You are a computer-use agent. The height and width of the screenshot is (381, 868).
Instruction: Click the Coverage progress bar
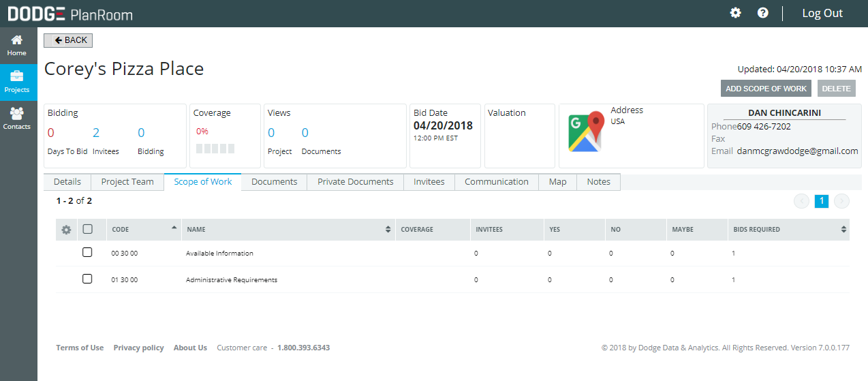[215, 149]
